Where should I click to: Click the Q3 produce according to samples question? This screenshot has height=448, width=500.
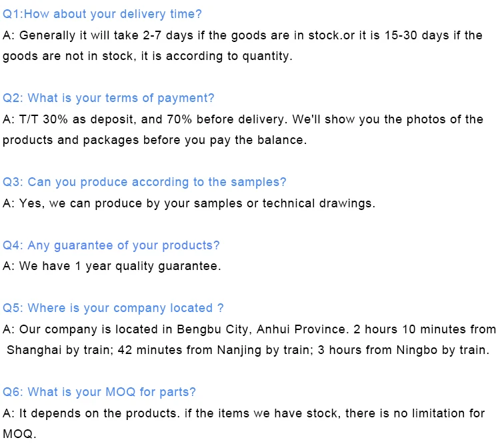click(x=145, y=182)
